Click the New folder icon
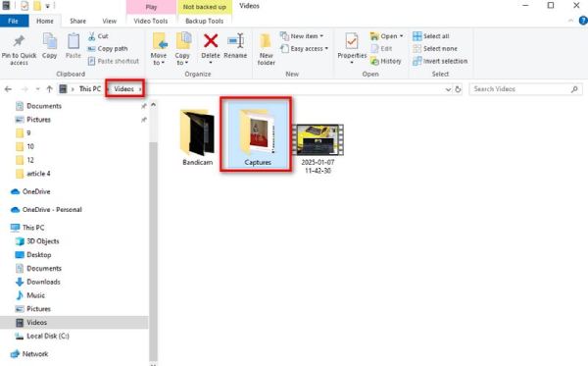Image resolution: width=588 pixels, height=366 pixels. coord(266,40)
